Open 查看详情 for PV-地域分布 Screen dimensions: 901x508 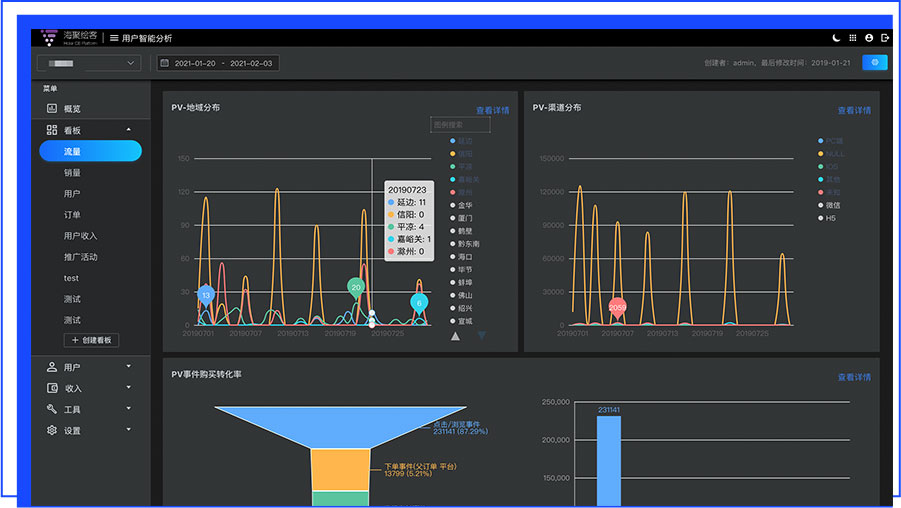coord(492,110)
